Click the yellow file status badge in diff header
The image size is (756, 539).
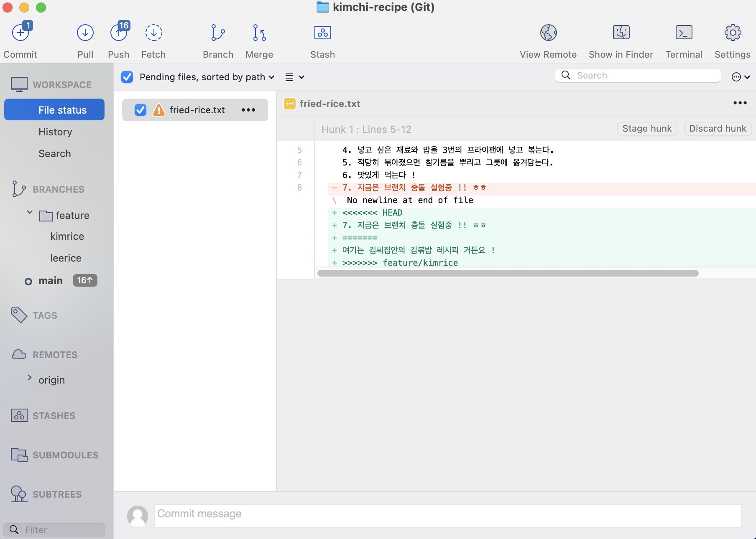290,104
